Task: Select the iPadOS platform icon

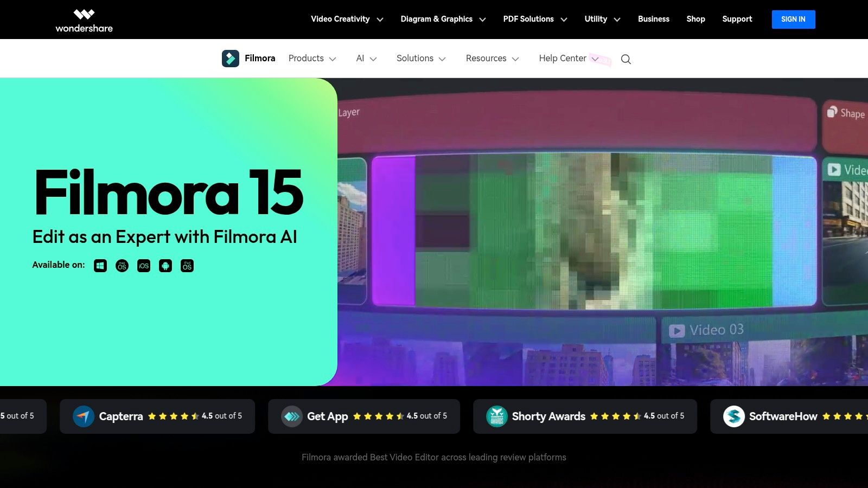Action: 187,266
